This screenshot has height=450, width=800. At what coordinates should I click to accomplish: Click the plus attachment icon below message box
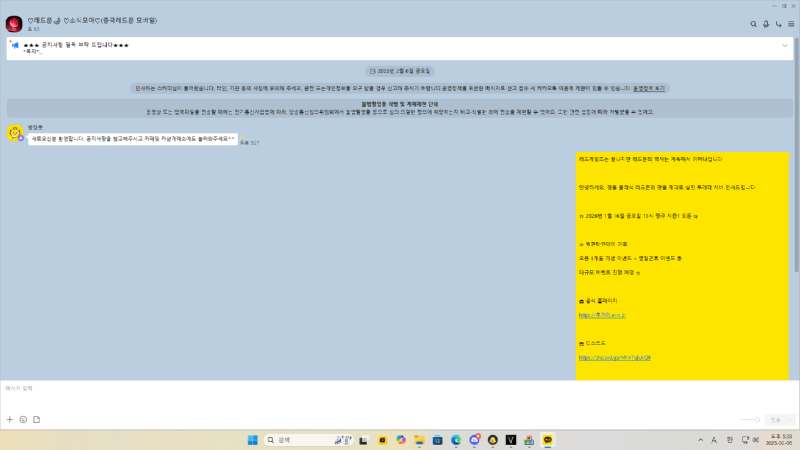[10, 419]
